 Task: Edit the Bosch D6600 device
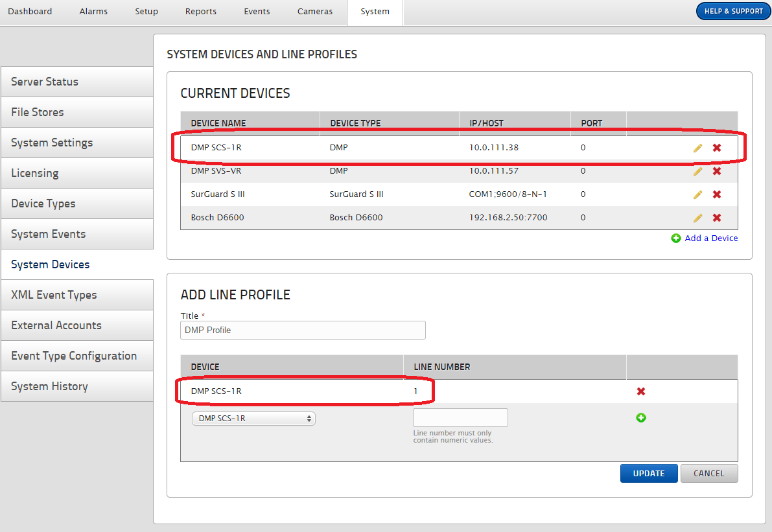pos(697,218)
